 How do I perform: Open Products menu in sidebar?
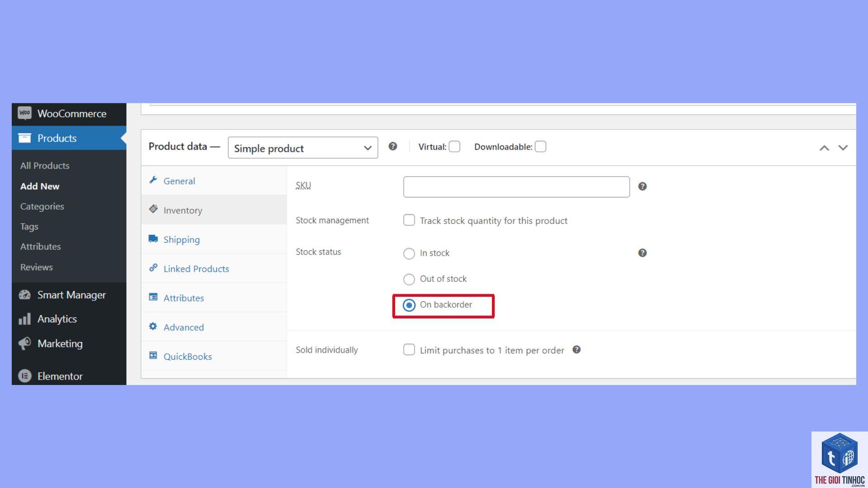69,138
